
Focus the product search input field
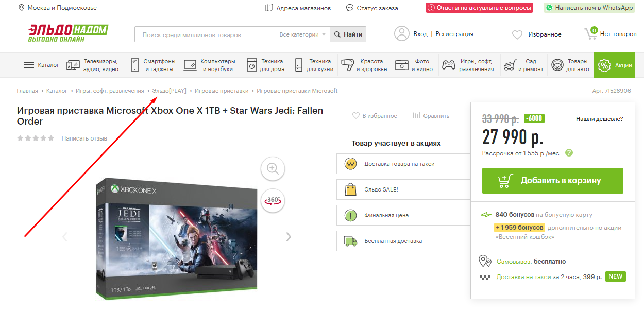206,34
